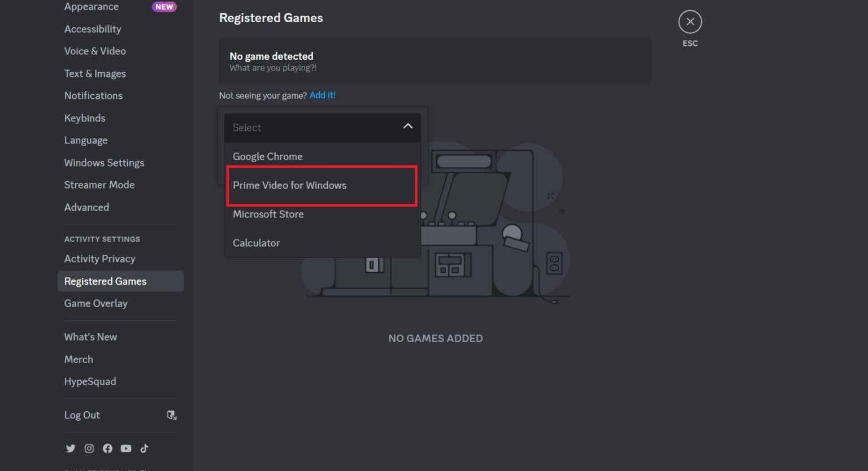Open Voice & Video settings
The height and width of the screenshot is (471, 868).
(x=95, y=51)
